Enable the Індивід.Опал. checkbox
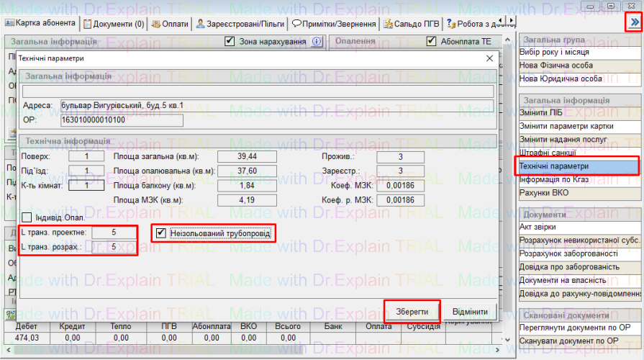 (x=27, y=217)
